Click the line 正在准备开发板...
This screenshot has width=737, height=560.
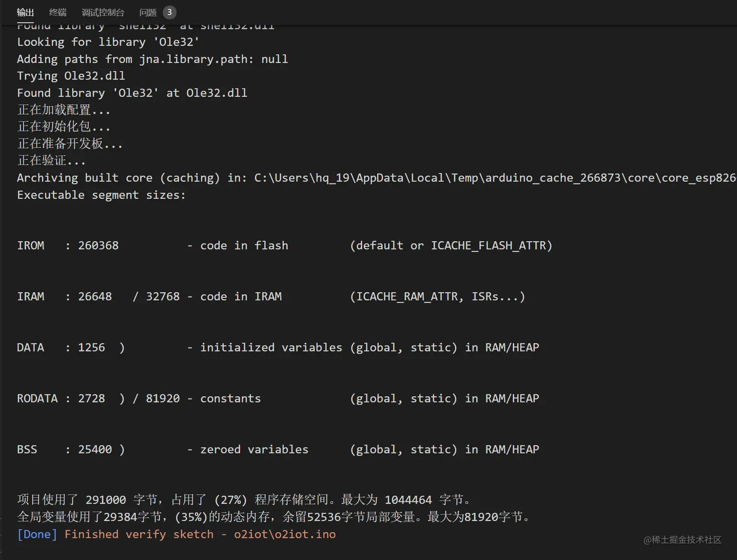pyautogui.click(x=70, y=144)
